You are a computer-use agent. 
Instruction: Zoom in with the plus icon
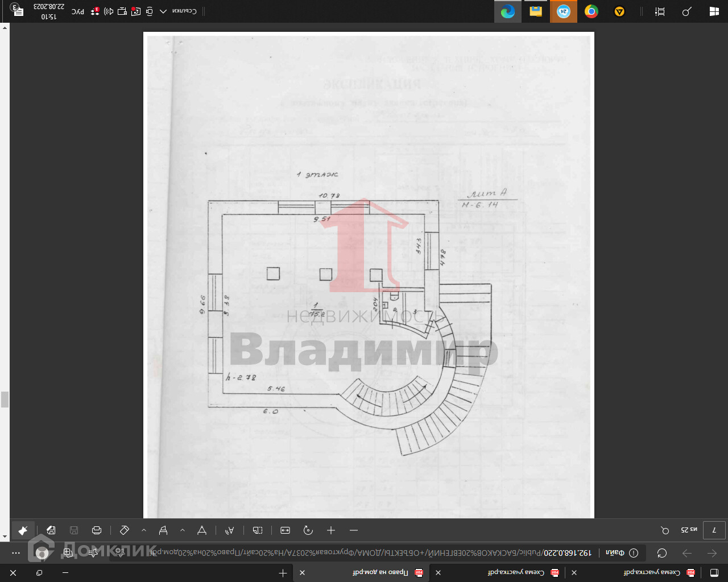[331, 530]
